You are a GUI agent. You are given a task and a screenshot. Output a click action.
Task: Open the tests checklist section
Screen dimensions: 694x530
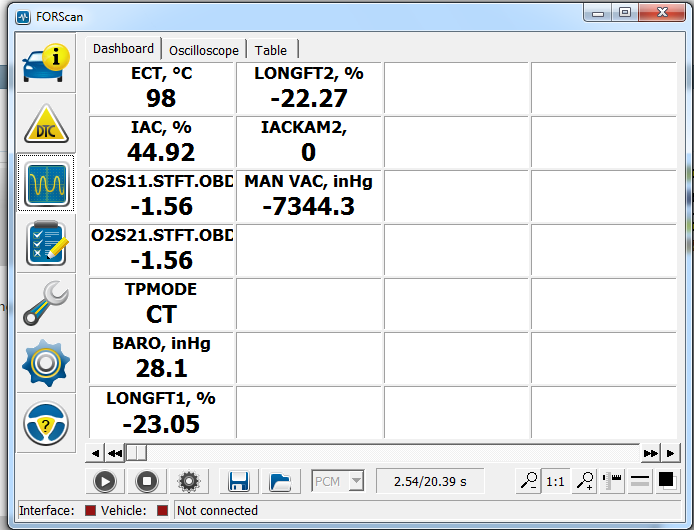click(x=46, y=244)
